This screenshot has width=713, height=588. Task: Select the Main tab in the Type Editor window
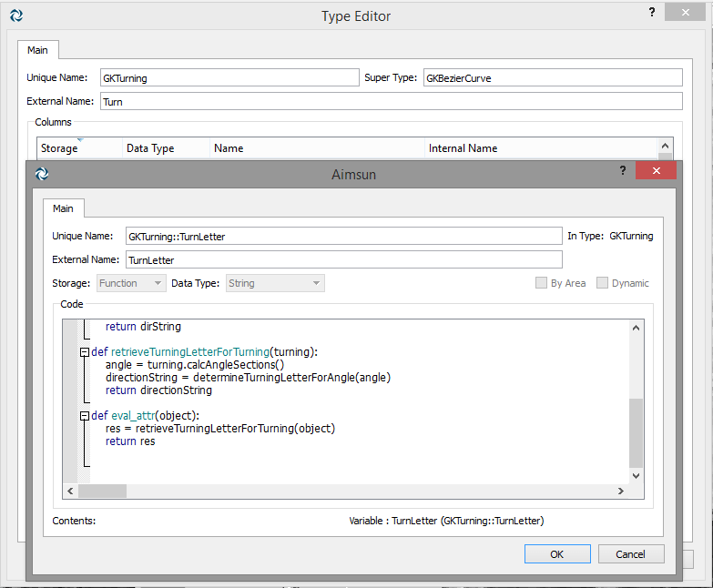[x=37, y=50]
